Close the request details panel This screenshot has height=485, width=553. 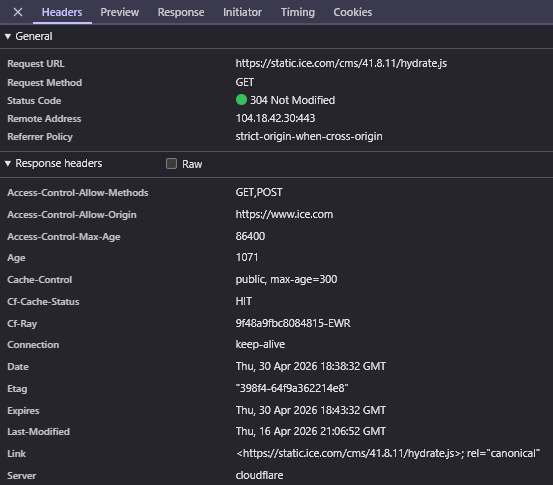tap(18, 12)
